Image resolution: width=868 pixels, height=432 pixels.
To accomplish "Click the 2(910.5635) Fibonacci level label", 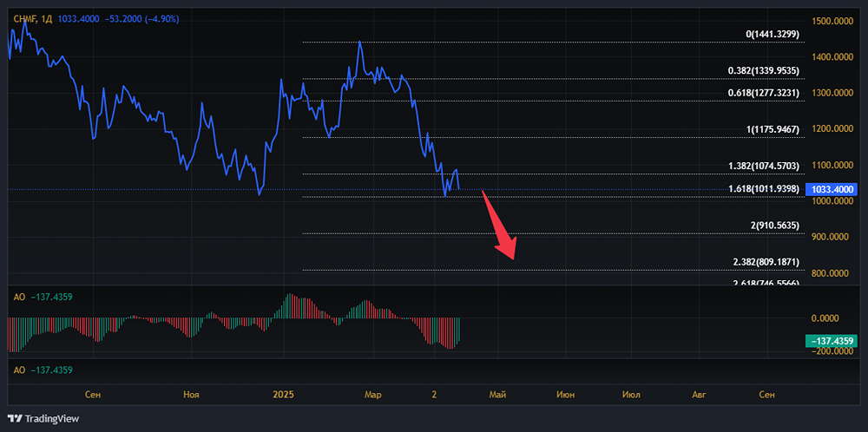I will click(x=773, y=226).
